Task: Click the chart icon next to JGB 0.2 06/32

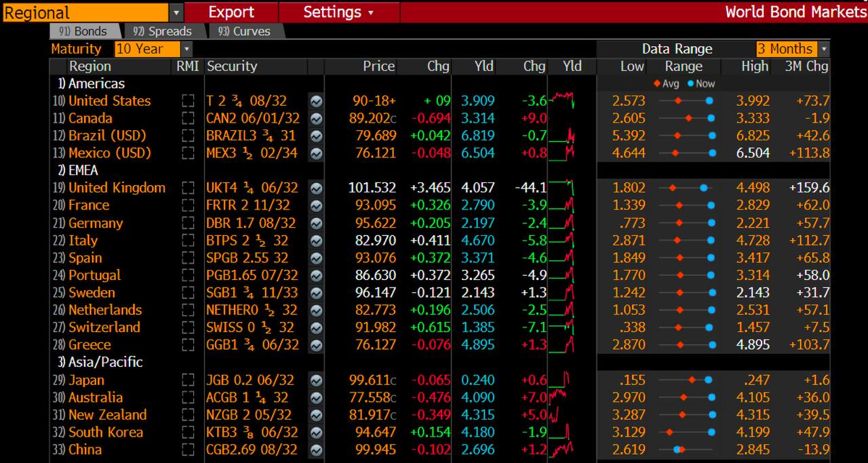Action: (316, 380)
